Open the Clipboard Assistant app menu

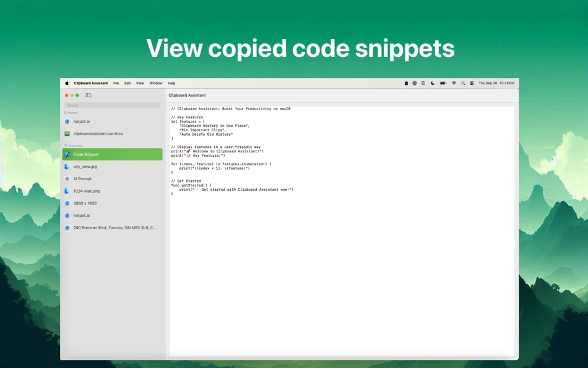coord(91,84)
